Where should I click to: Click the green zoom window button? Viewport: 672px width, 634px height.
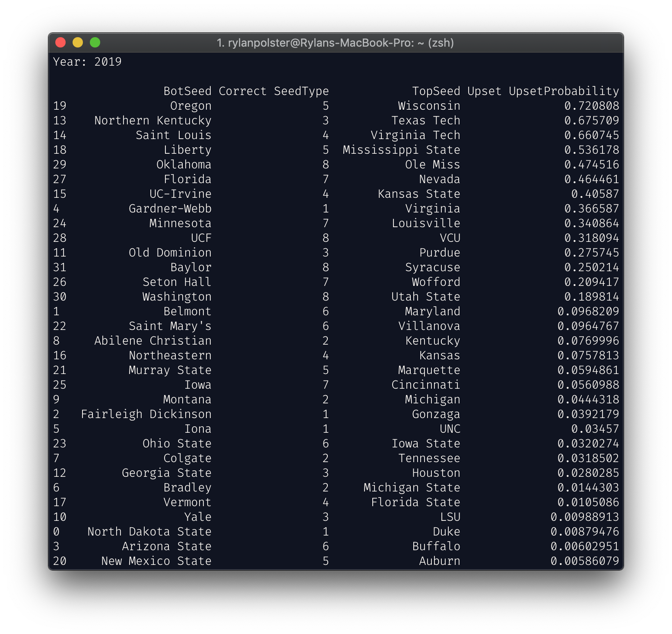pyautogui.click(x=95, y=42)
